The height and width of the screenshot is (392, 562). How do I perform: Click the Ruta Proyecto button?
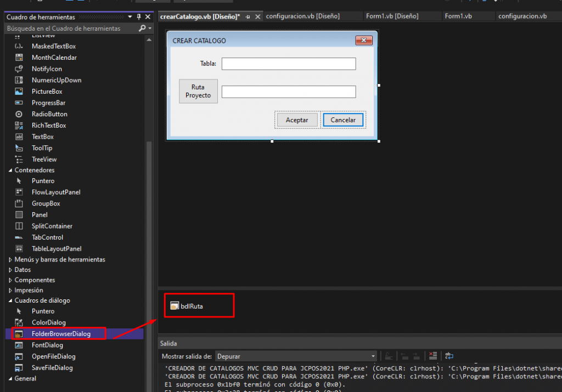198,92
